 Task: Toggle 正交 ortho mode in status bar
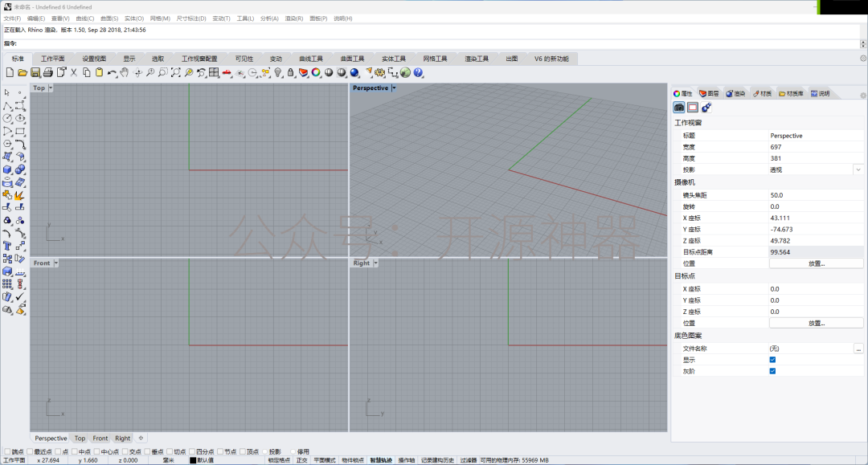[301, 460]
